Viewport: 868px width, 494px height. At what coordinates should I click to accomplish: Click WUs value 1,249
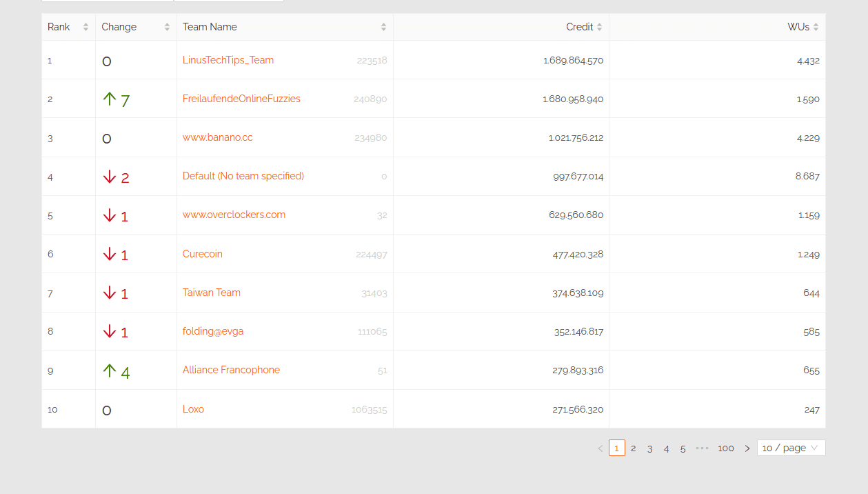point(809,255)
